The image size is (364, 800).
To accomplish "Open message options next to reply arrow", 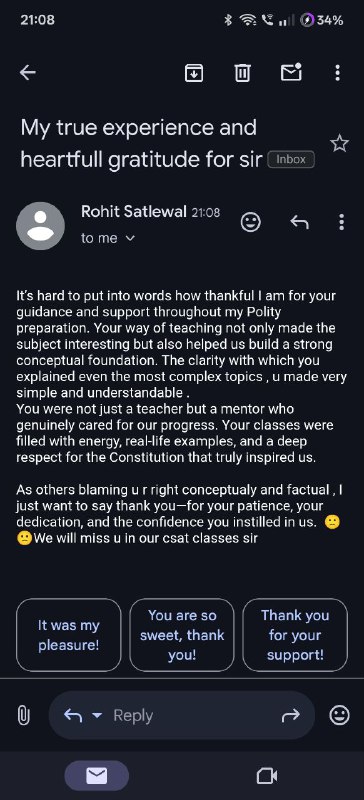I will (342, 222).
